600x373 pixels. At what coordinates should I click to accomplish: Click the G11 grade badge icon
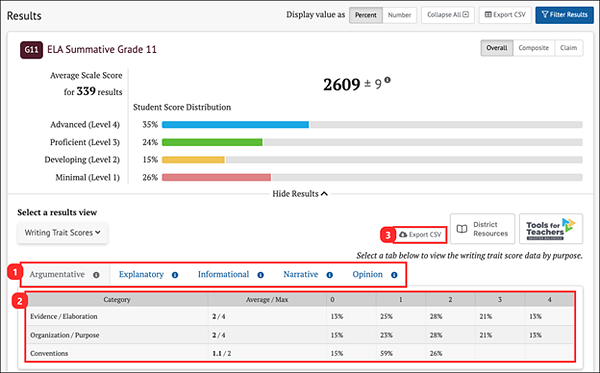point(31,50)
